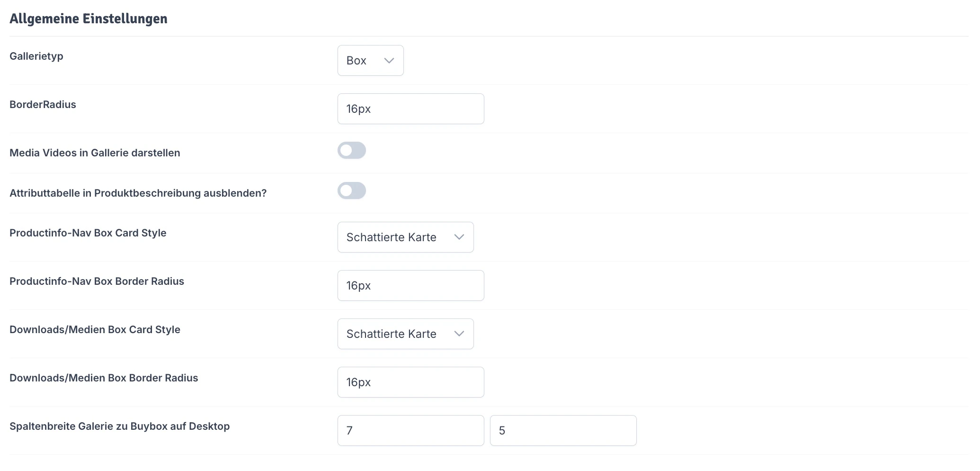Select the Galerie column width field showing 7
Screen dimensions: 980x471
410,431
